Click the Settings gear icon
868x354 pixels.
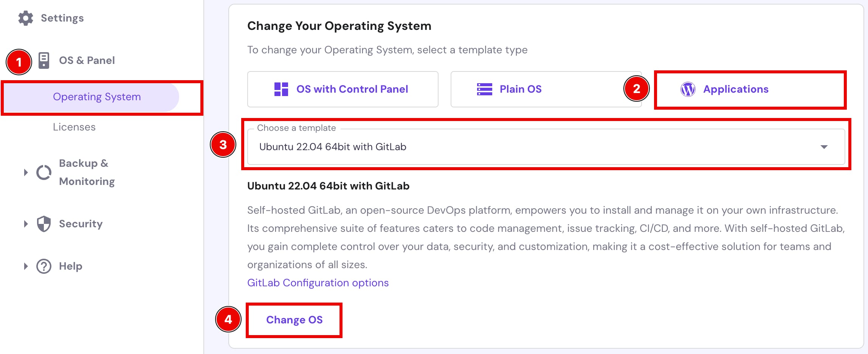[x=25, y=18]
